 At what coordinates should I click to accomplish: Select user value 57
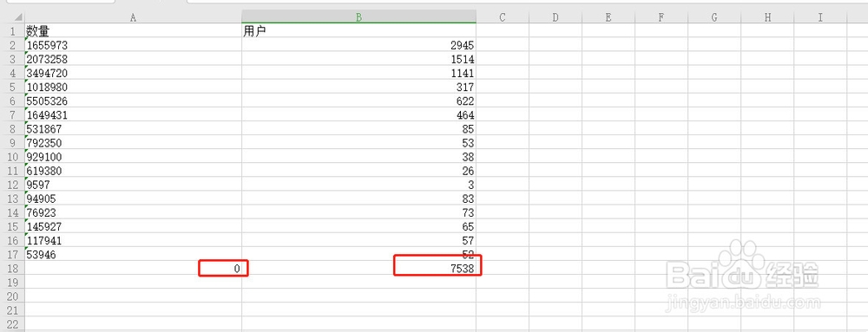(x=358, y=240)
